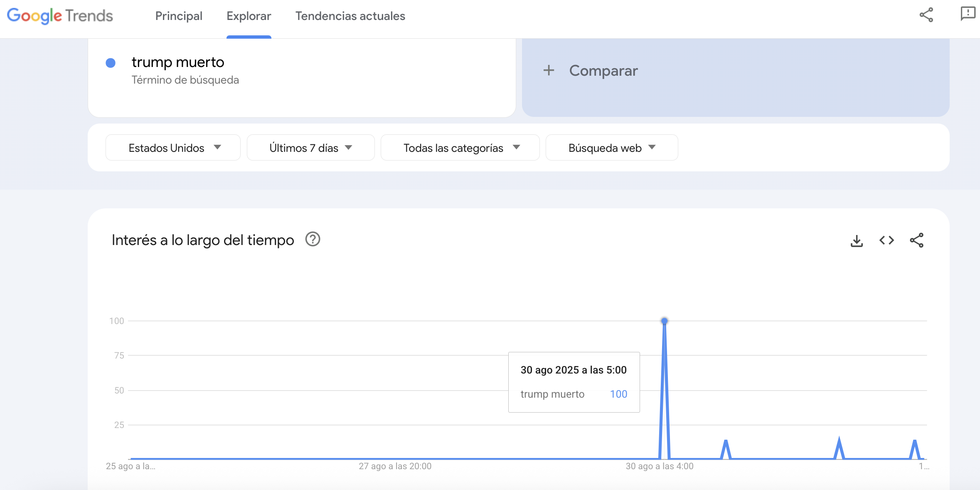Viewport: 980px width, 490px height.
Task: Open the Últimos 7 días time dropdown
Action: click(x=310, y=148)
